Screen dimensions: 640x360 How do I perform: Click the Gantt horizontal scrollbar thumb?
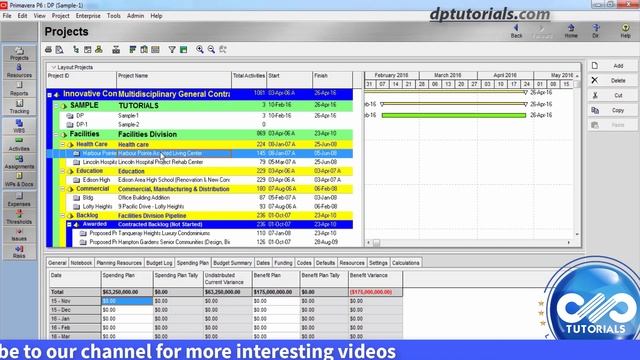(376, 242)
